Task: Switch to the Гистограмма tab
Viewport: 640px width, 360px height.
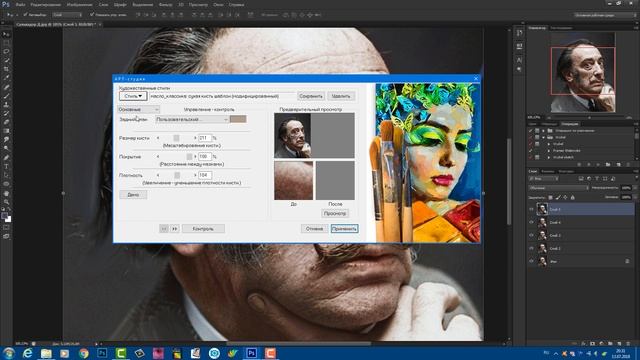Action: (x=561, y=28)
